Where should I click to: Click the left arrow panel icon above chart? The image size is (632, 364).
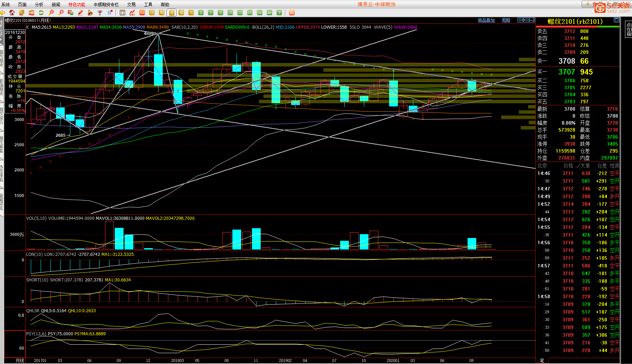point(520,20)
